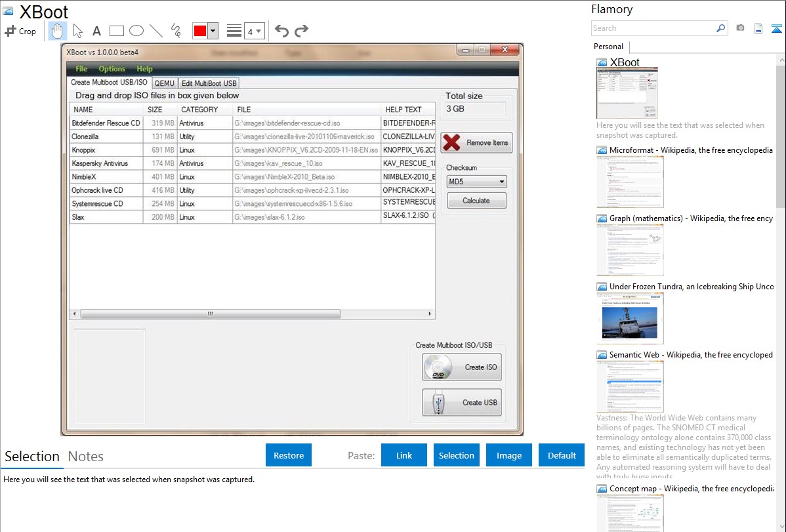The image size is (786, 532).
Task: Open the color dropdown arrow
Action: coord(213,31)
